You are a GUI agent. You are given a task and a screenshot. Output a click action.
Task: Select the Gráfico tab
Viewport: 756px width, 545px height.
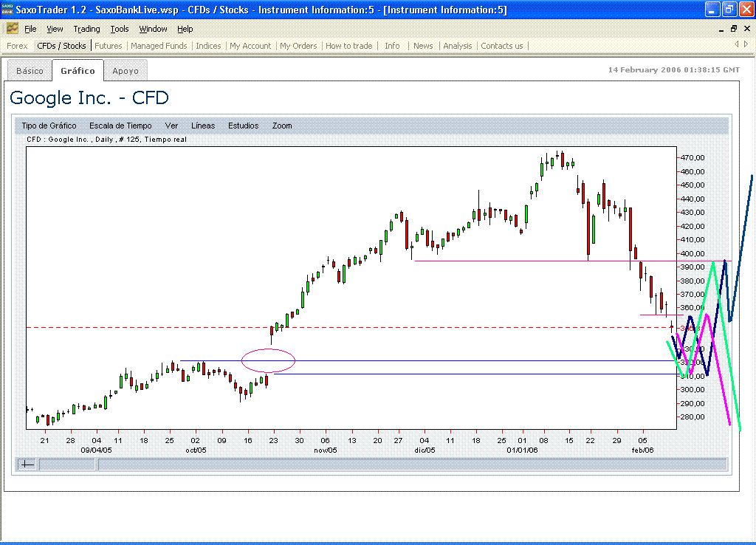coord(78,70)
